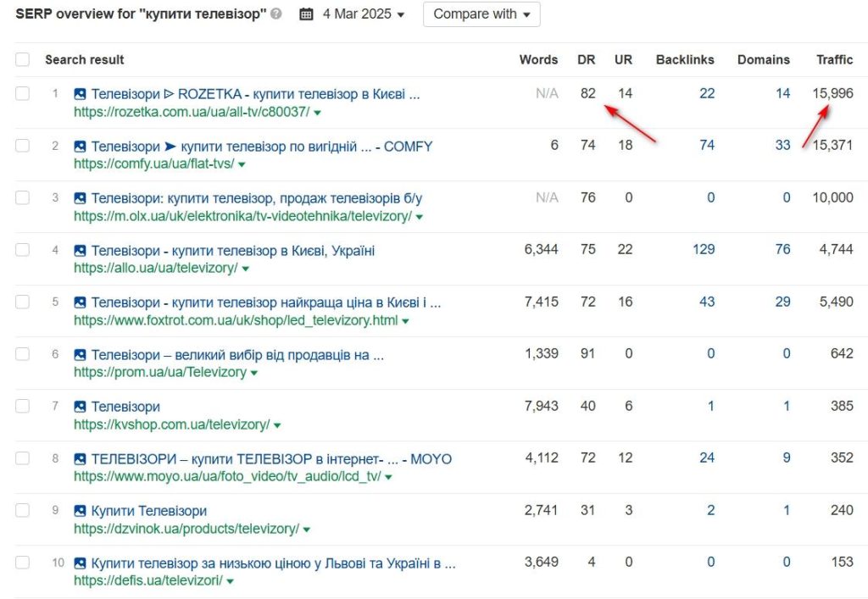Expand the dropdown arrow after prom.ua URL
Screen dimensions: 868x599
pos(254,374)
